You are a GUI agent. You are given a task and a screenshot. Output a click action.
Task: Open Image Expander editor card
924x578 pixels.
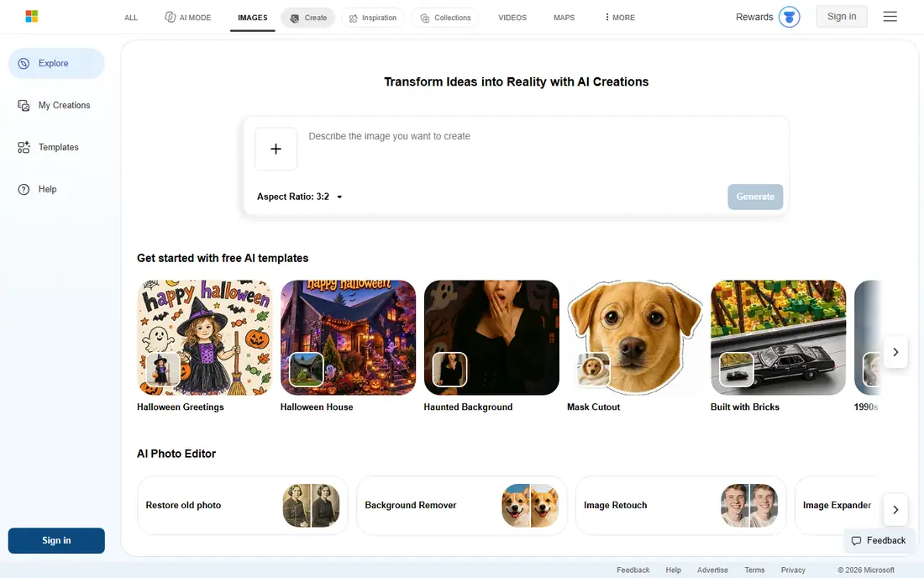click(x=837, y=506)
